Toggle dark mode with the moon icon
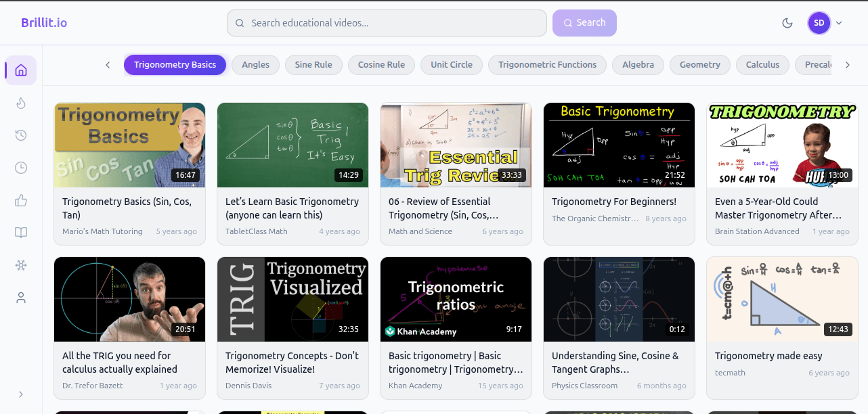Viewport: 868px width, 414px height. (x=787, y=23)
